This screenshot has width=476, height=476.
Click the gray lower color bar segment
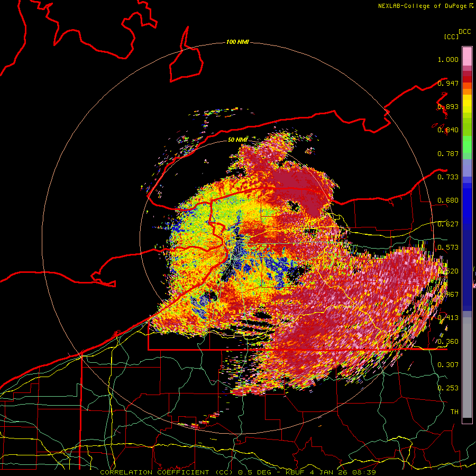pos(467,368)
